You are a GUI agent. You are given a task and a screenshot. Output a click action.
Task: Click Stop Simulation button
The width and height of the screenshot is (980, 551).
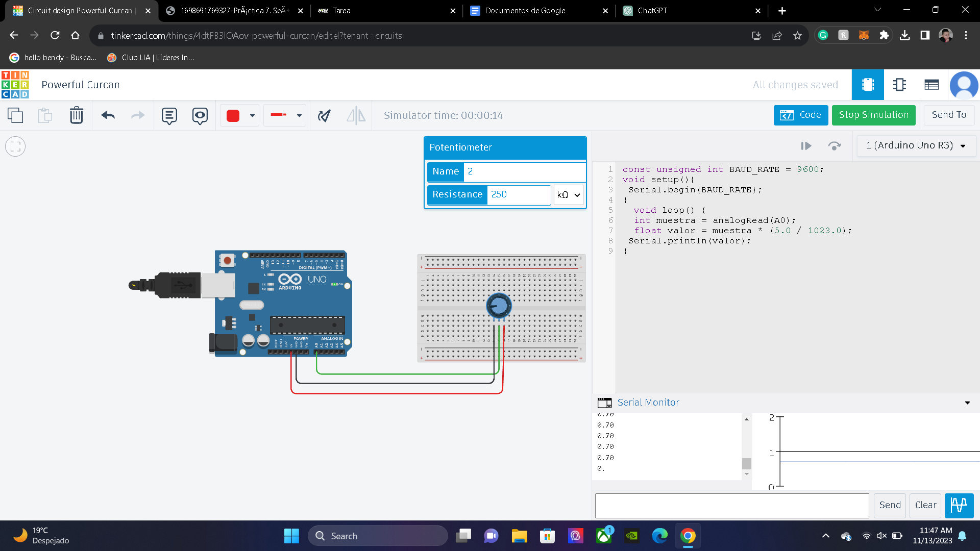[873, 115]
